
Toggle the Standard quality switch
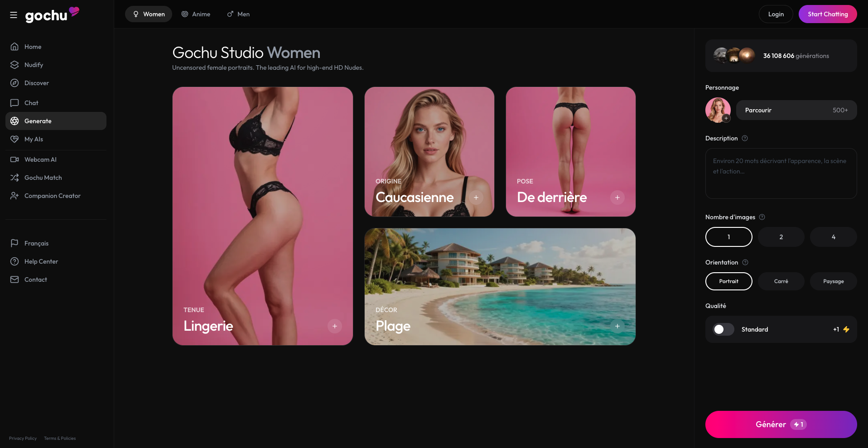pyautogui.click(x=723, y=329)
